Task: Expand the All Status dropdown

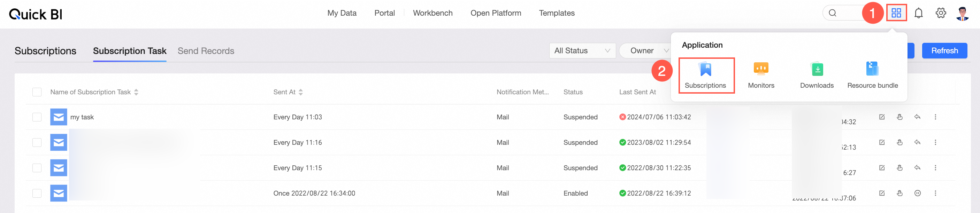Action: click(x=582, y=51)
